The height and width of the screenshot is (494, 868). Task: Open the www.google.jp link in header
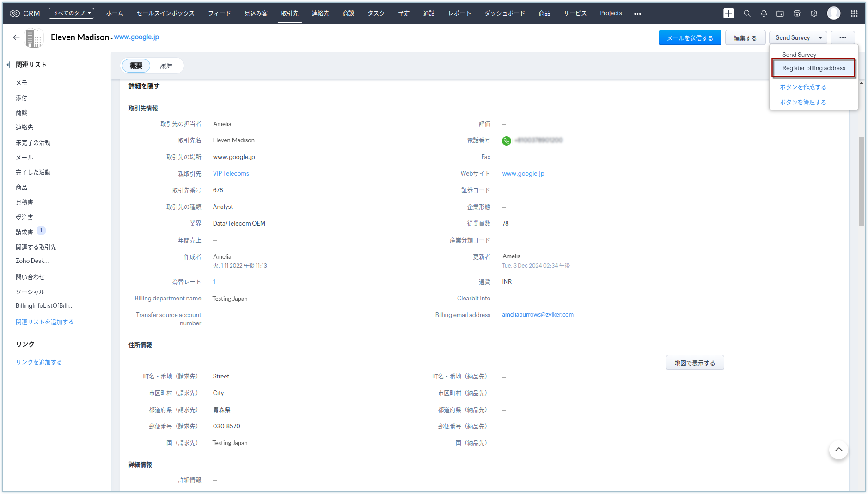pyautogui.click(x=136, y=37)
